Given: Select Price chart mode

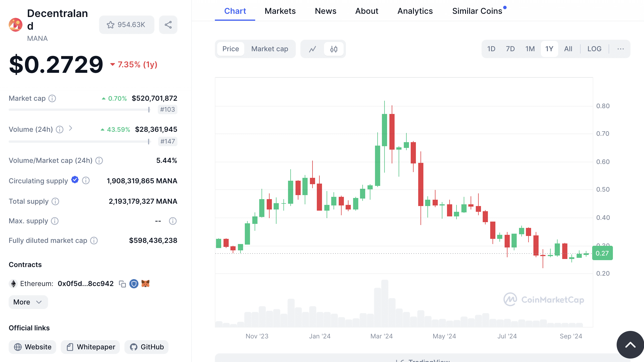Looking at the screenshot, I should [x=231, y=49].
